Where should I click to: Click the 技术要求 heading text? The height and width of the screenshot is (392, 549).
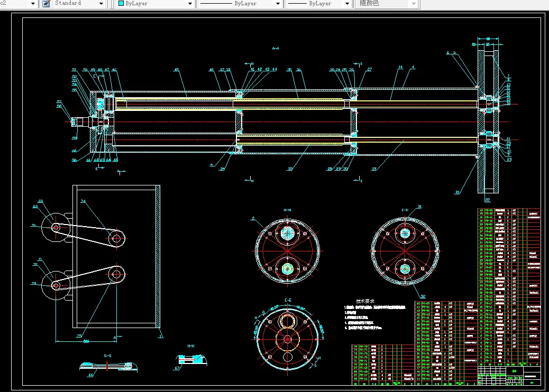(x=365, y=300)
